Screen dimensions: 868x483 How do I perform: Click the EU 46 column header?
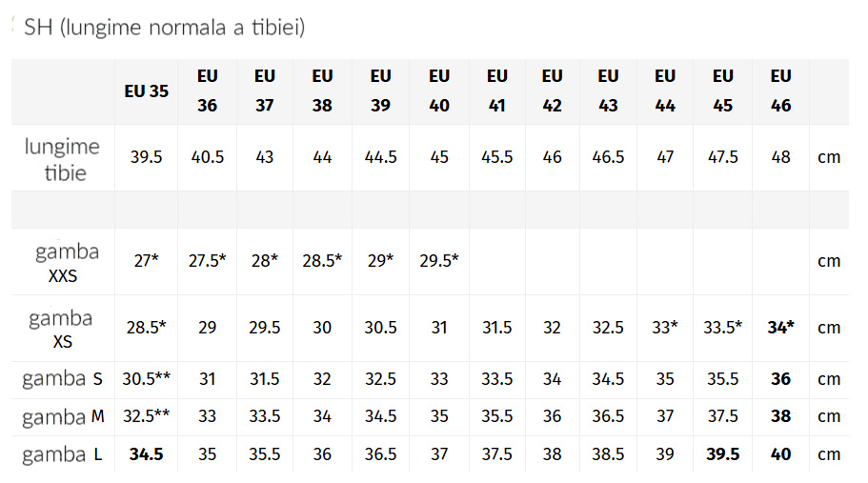point(780,91)
